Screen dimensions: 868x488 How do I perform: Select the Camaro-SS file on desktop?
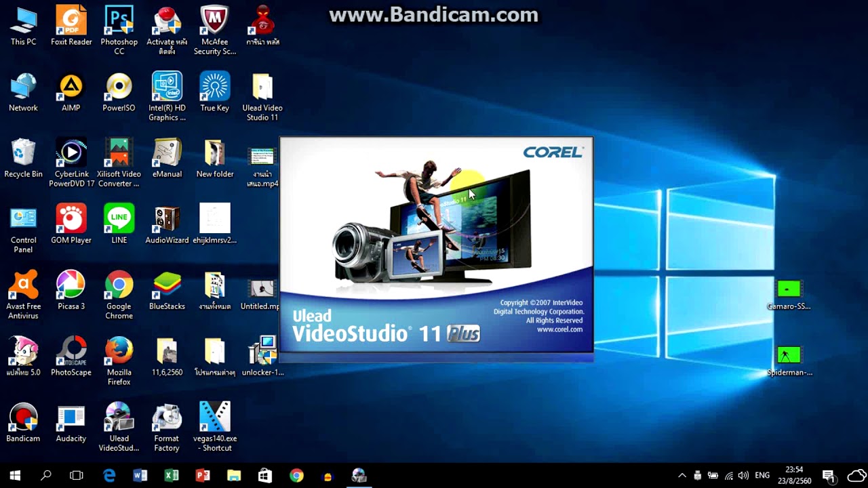click(789, 295)
